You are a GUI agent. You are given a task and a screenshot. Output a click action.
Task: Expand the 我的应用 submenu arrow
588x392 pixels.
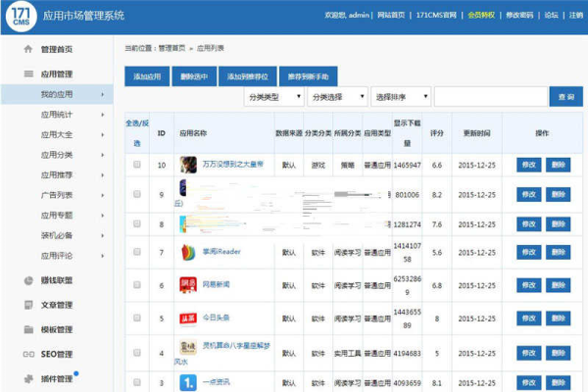[x=102, y=94]
